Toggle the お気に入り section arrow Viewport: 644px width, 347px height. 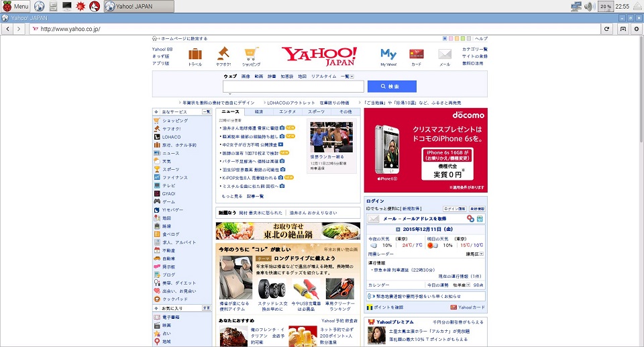click(x=156, y=308)
